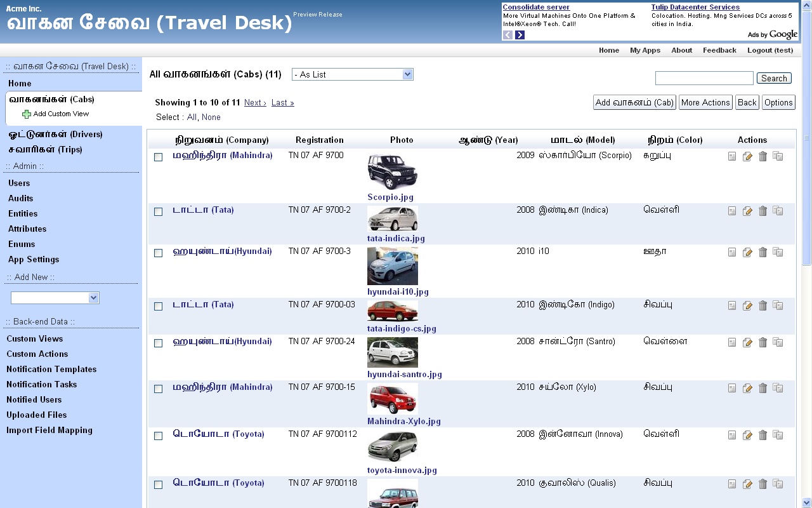Open the Scorpio car photo thumbnail

point(392,171)
